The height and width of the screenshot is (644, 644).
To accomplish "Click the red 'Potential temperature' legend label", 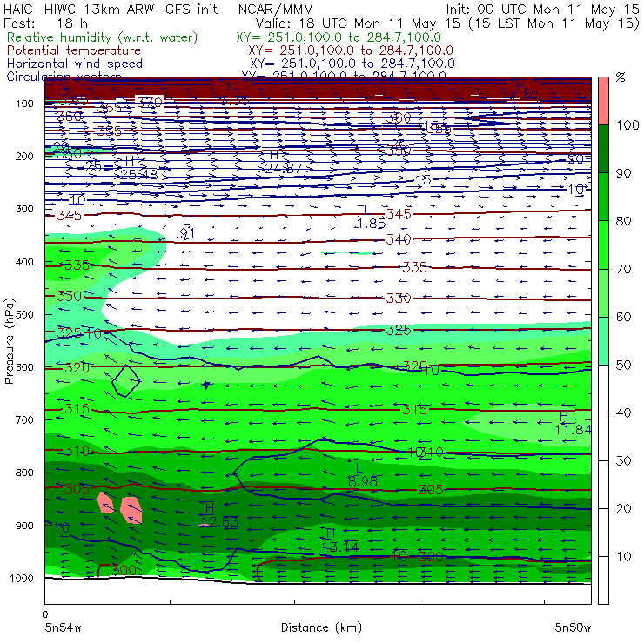I will (x=74, y=50).
